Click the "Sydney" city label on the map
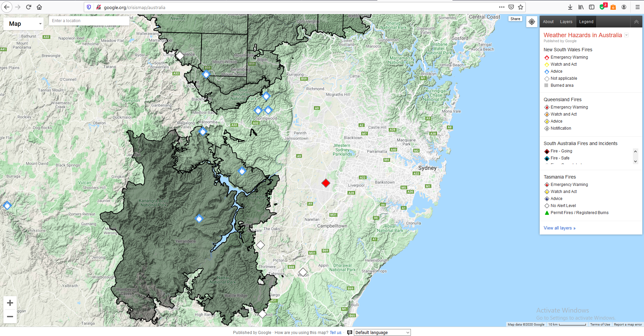 click(427, 168)
